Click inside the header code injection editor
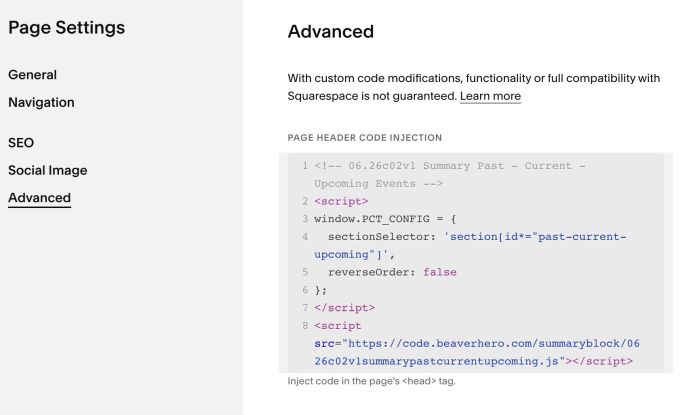This screenshot has width=700, height=415. pyautogui.click(x=475, y=263)
